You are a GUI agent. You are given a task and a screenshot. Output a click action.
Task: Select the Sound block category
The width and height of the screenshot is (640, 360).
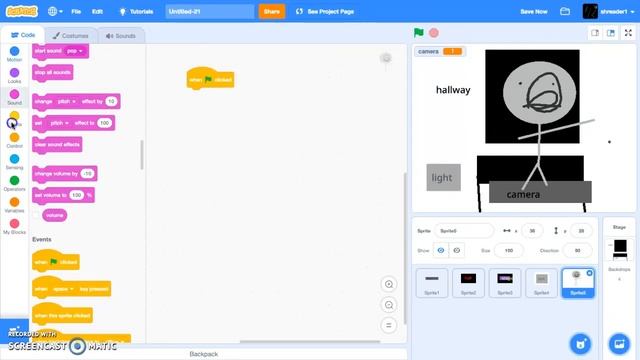14,97
